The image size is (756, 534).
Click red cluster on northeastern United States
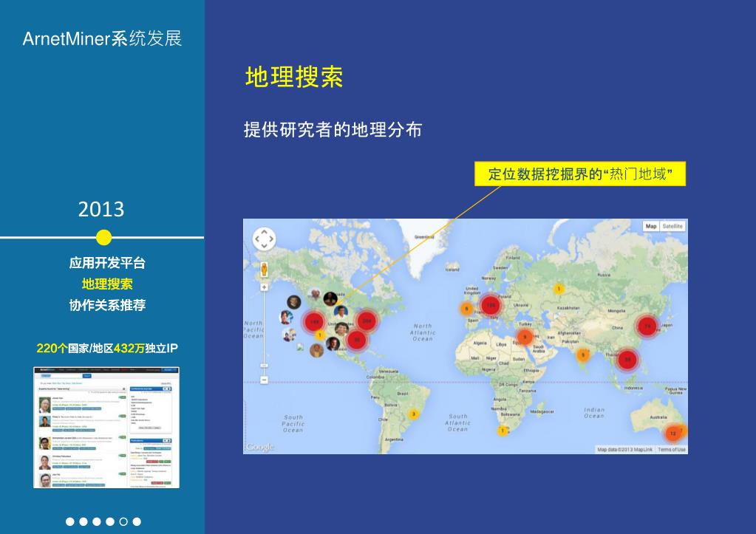click(367, 321)
